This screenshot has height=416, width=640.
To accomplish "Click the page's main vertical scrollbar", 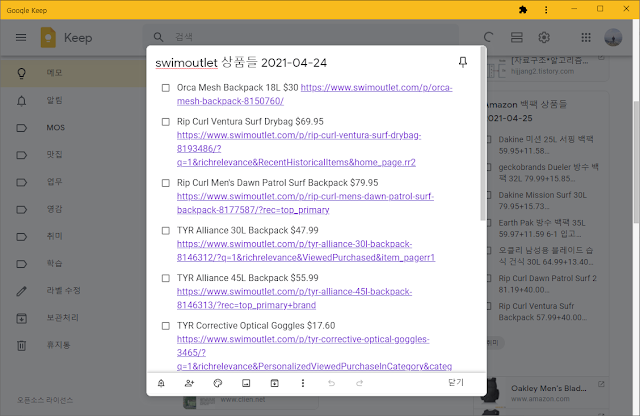I will (x=636, y=161).
